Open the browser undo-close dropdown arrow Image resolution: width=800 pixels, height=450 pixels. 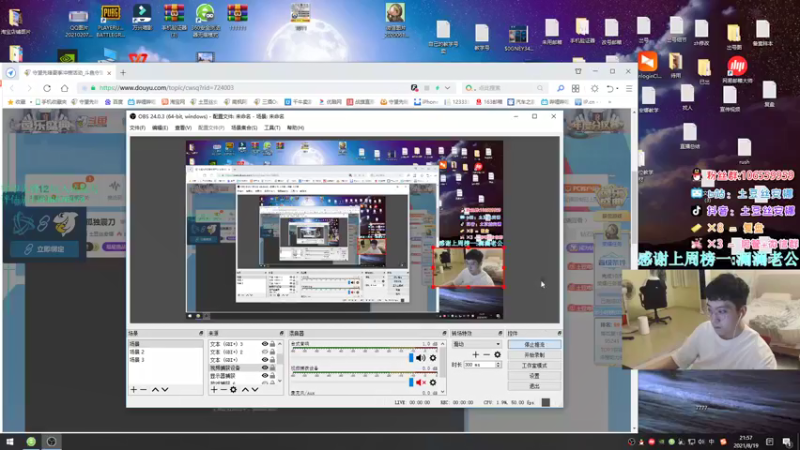617,89
